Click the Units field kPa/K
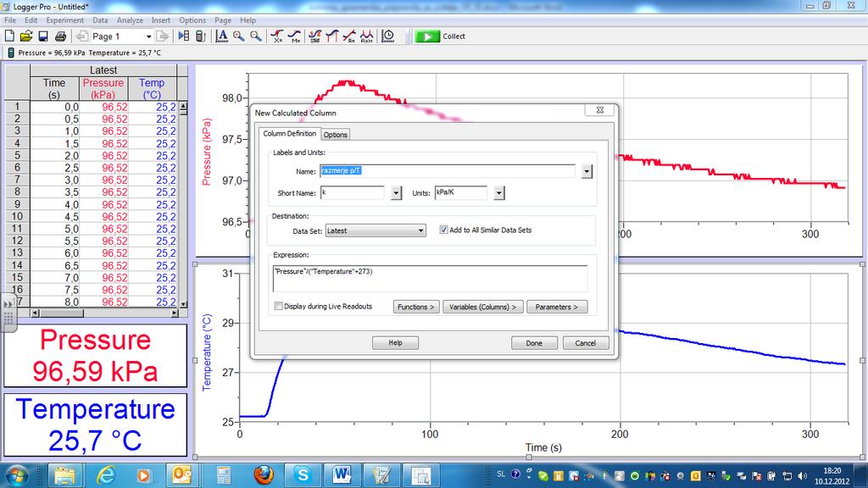The height and width of the screenshot is (488, 868). click(460, 192)
